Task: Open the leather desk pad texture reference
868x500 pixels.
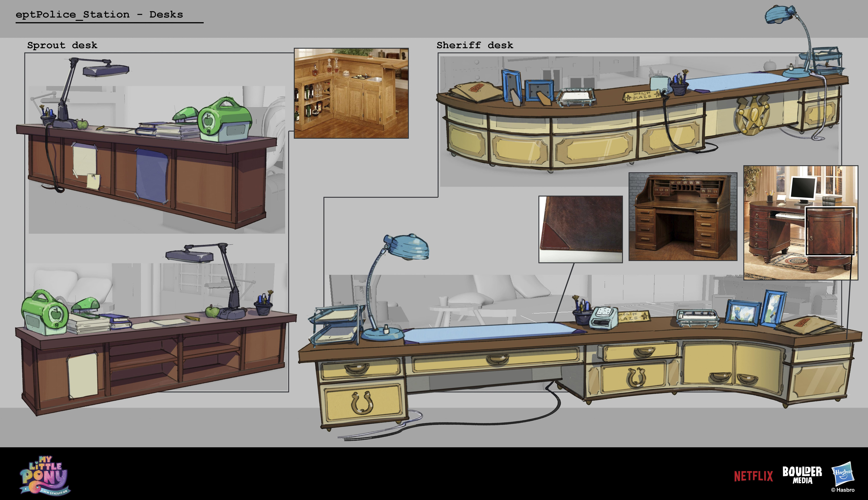Action: [580, 229]
